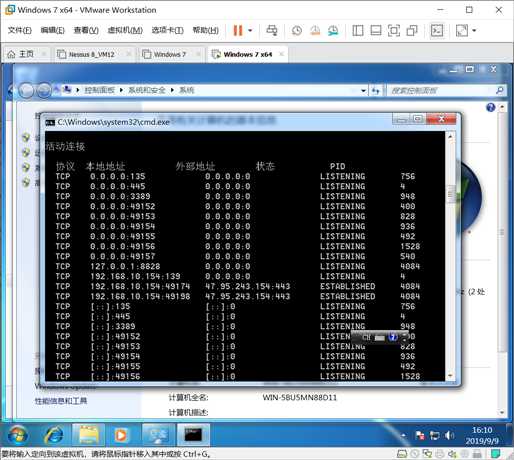Click the Action Center flag tray icon

420,435
